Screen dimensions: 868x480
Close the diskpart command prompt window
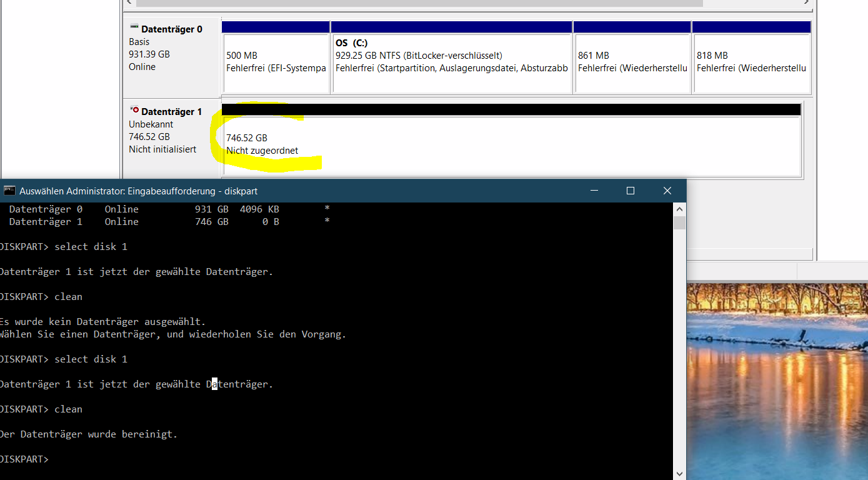point(667,191)
